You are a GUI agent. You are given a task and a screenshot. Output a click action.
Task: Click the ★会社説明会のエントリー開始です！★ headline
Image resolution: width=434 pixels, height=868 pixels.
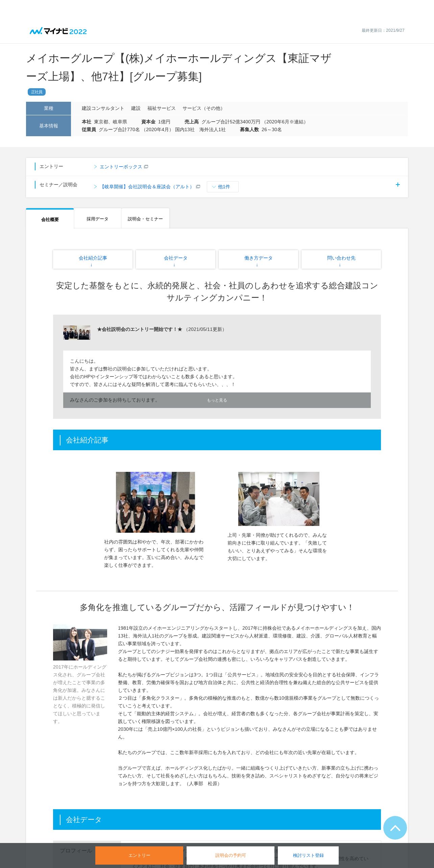[140, 329]
